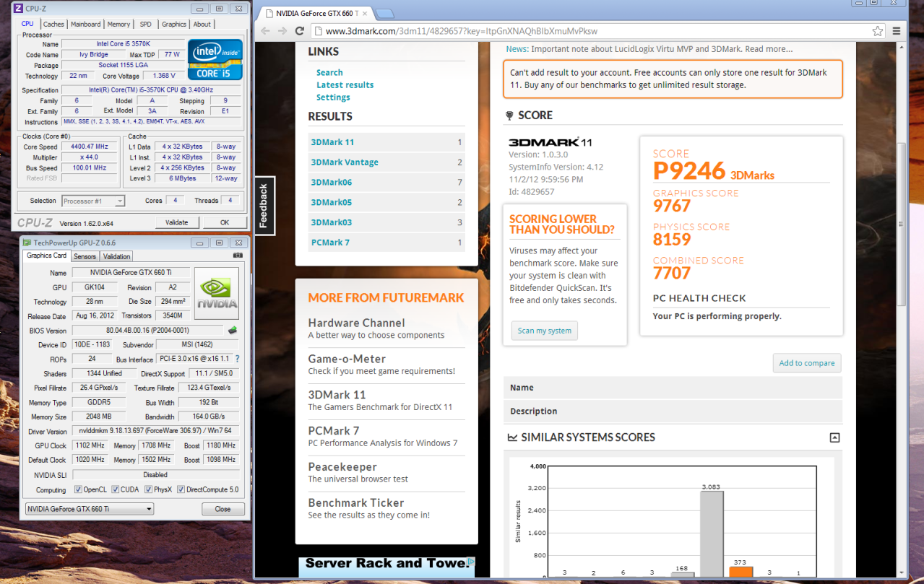The height and width of the screenshot is (584, 924).
Task: Click the browser Back arrow
Action: coord(265,31)
